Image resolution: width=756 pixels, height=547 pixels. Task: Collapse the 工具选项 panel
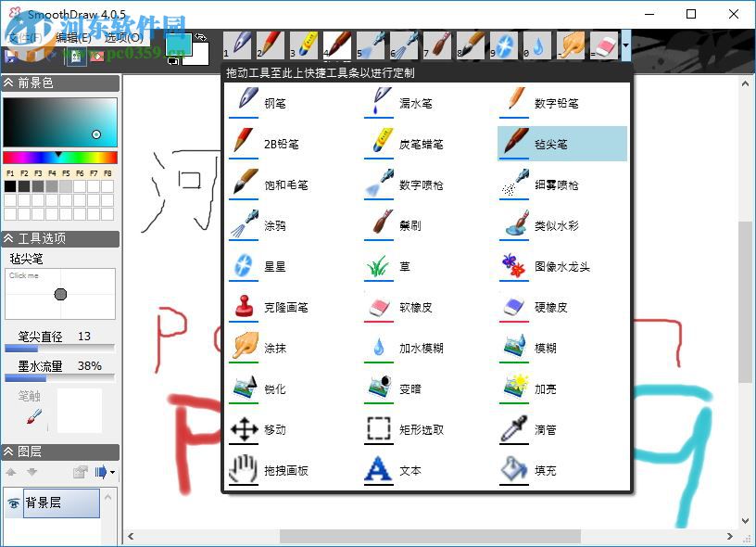click(9, 237)
